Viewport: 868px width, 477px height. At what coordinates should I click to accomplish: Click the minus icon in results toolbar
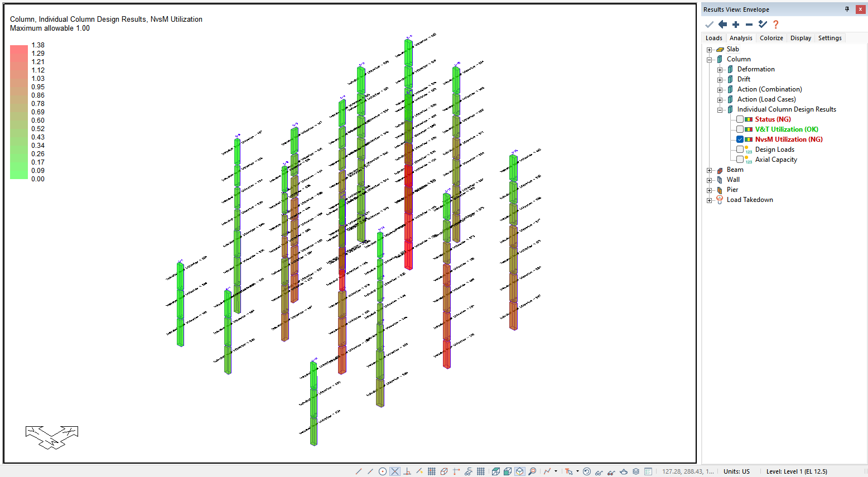(749, 25)
